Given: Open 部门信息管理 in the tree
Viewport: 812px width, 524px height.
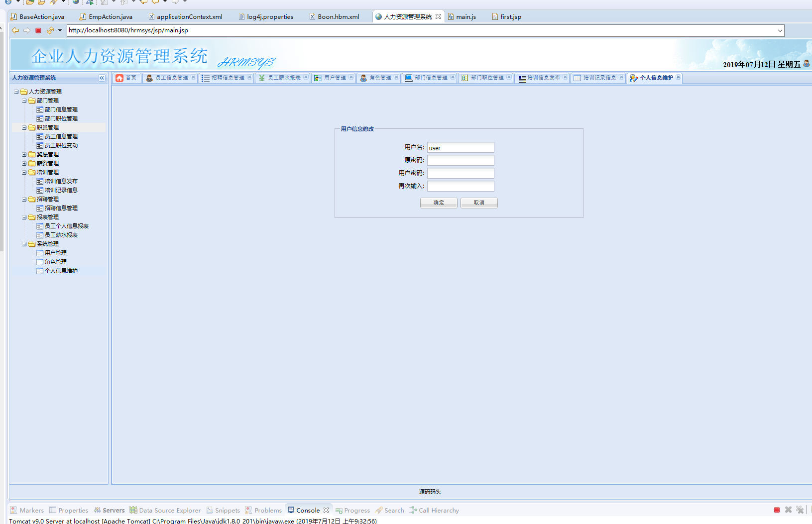Looking at the screenshot, I should 61,109.
